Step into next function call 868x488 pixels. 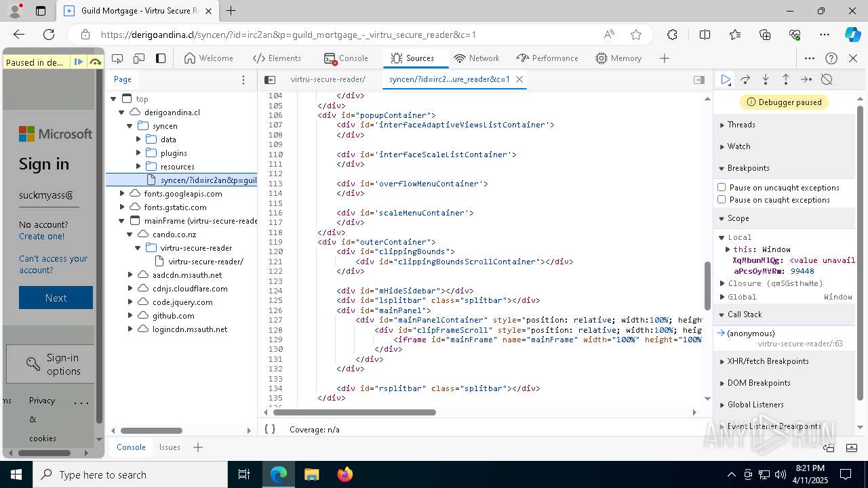coord(766,79)
